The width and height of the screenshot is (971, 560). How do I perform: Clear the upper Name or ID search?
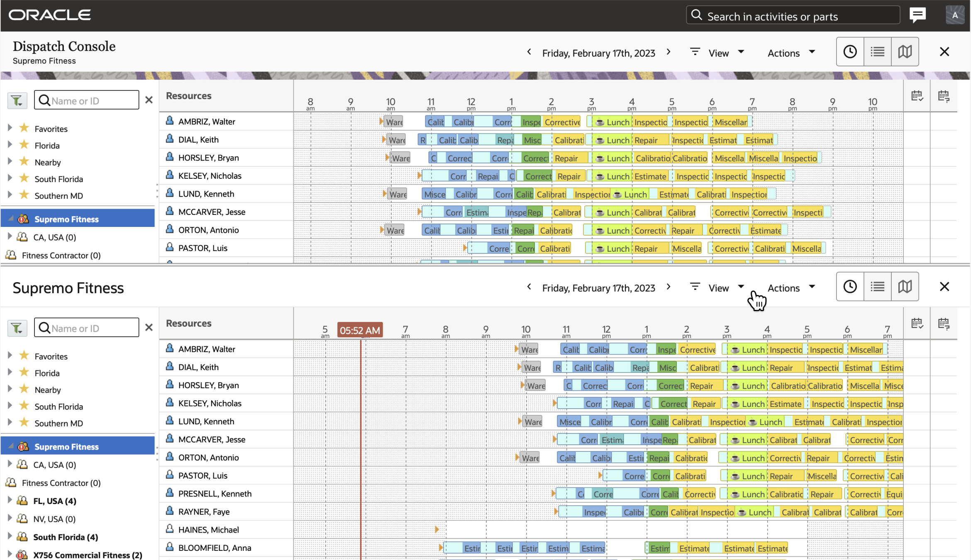[149, 100]
